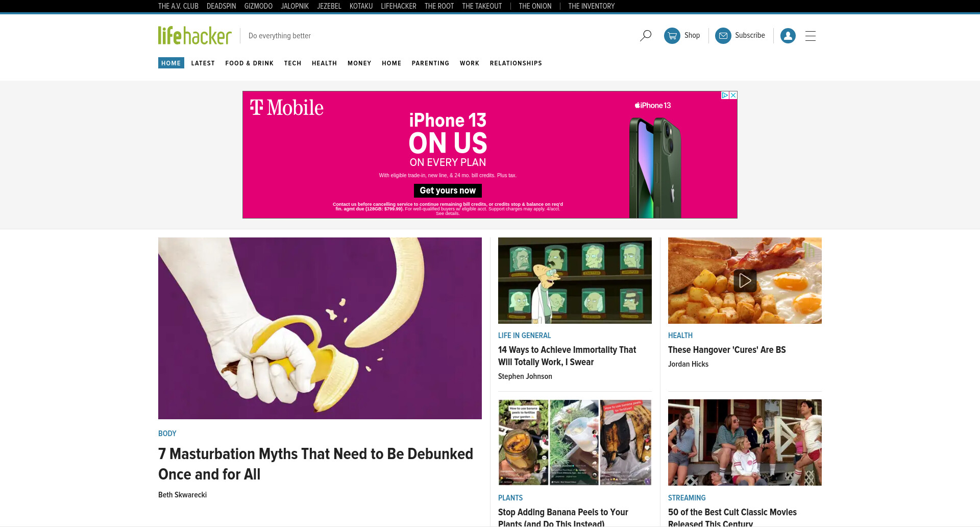Visit The Onion site link
The image size is (980, 527).
click(x=535, y=6)
